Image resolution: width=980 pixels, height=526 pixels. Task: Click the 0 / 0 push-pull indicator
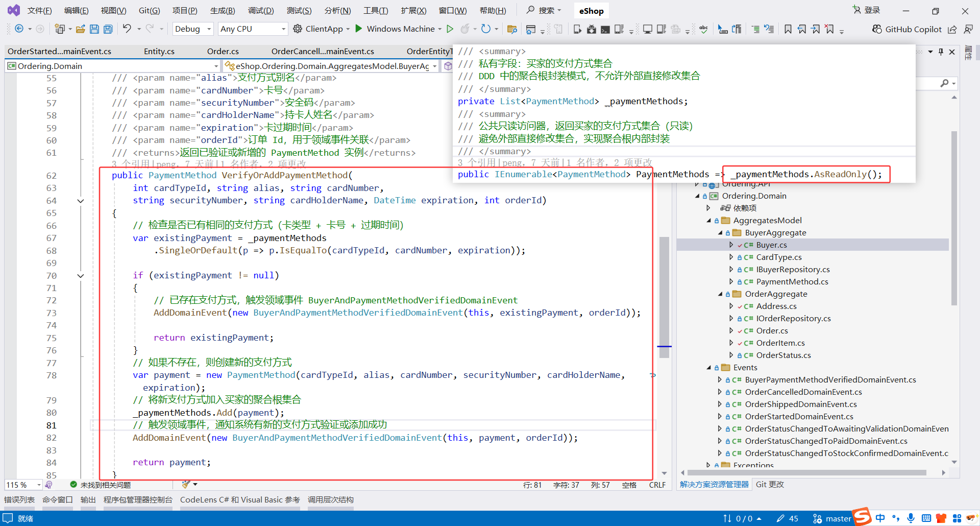tap(743, 518)
